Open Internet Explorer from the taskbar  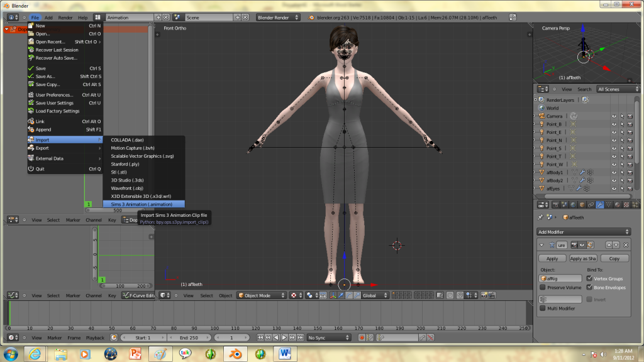(35, 354)
